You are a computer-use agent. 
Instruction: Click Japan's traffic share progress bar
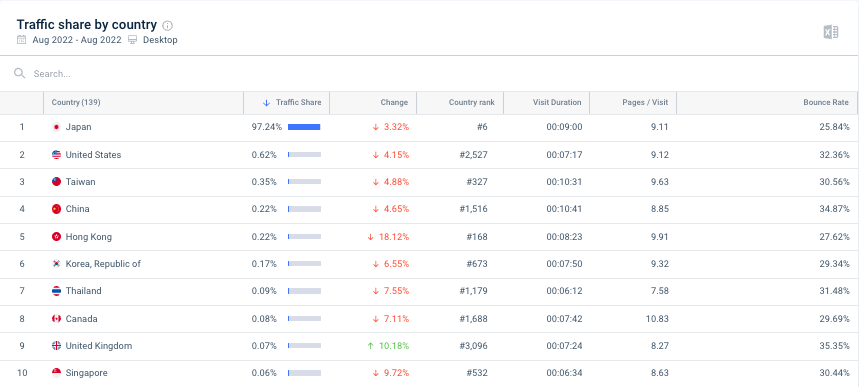click(304, 127)
